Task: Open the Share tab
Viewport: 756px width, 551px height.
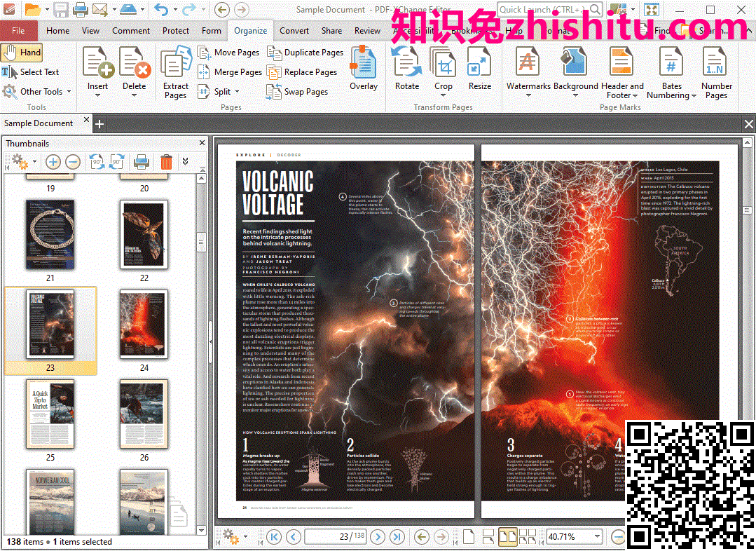Action: [x=331, y=30]
